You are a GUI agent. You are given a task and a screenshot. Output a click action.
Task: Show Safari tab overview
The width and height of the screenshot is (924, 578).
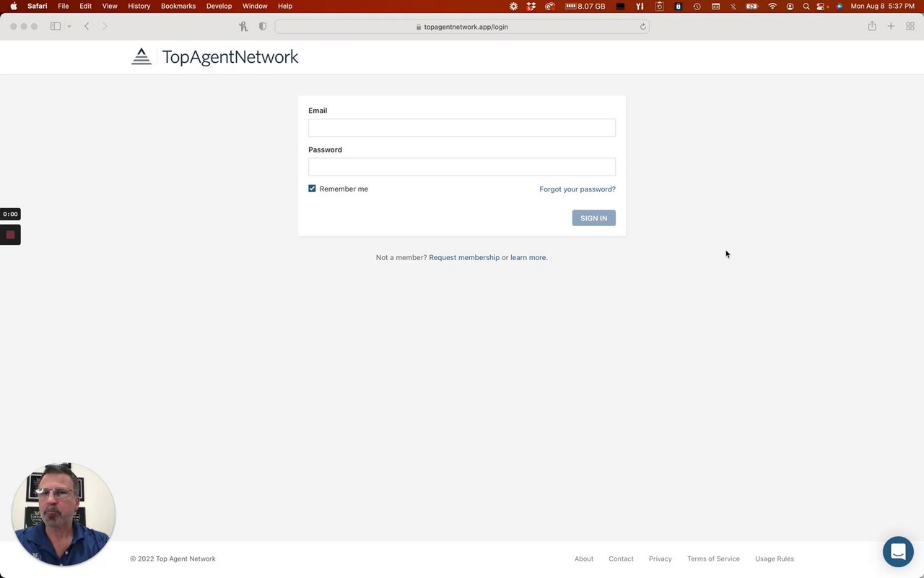pyautogui.click(x=910, y=27)
